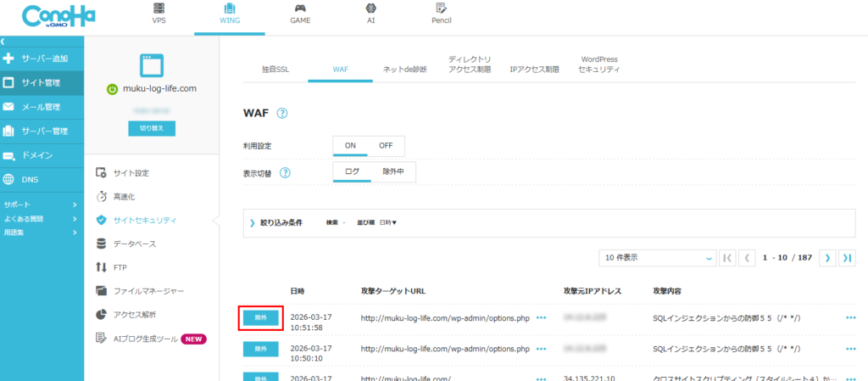
Task: Open the IPアクセス制限 tab
Action: (534, 70)
